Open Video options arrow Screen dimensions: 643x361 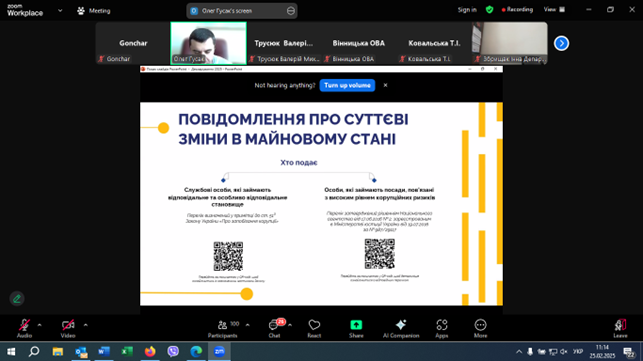[85, 325]
